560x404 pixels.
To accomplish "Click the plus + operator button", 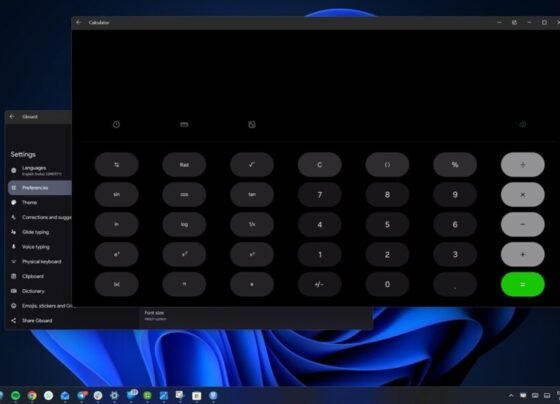I will pos(522,255).
